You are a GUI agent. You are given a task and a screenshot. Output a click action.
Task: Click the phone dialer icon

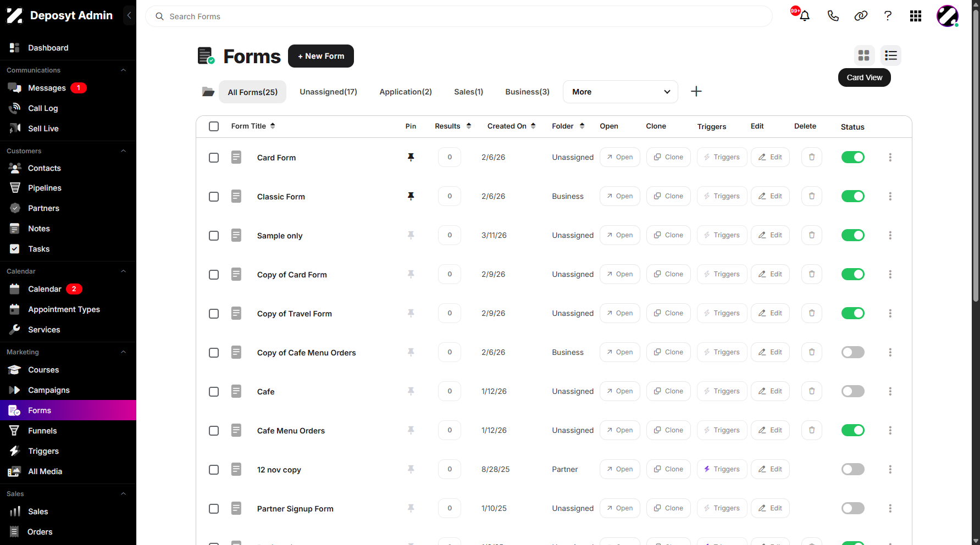pyautogui.click(x=833, y=16)
